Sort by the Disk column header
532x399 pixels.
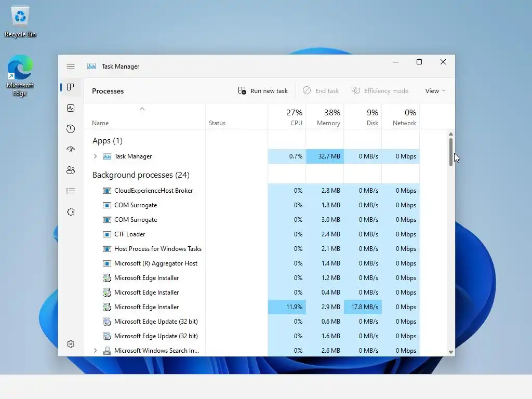pos(363,117)
